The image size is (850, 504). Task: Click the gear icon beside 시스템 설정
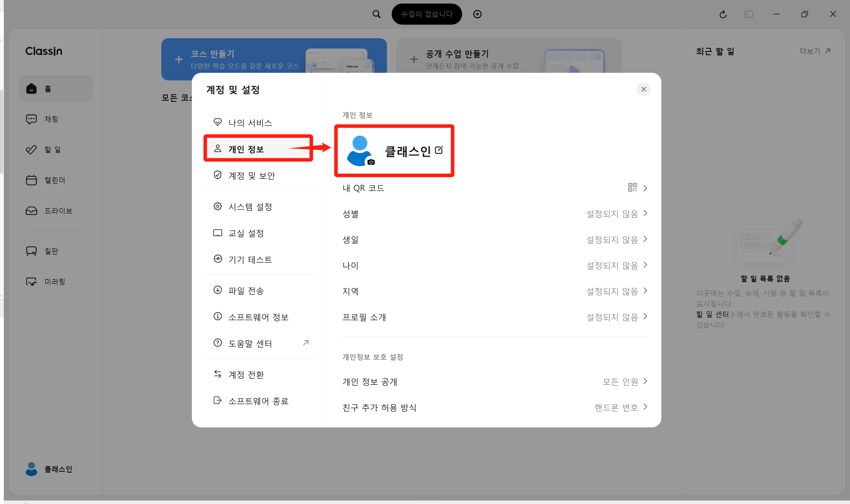tap(217, 206)
